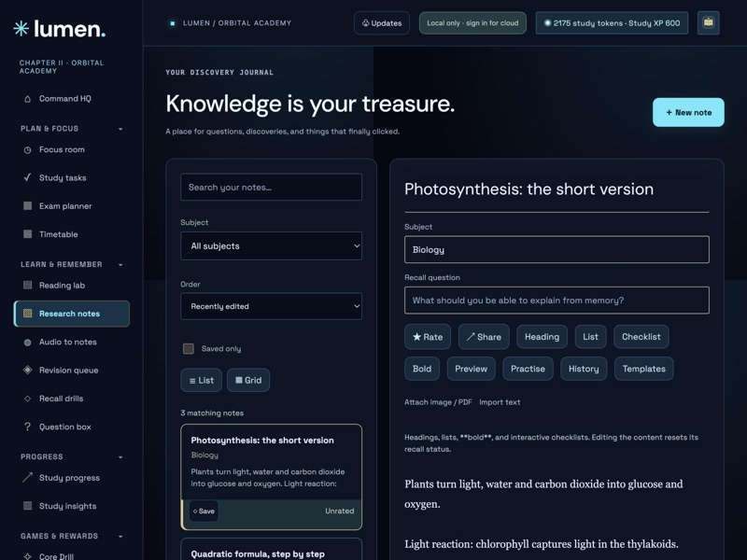Open Command HQ home icon

point(28,99)
